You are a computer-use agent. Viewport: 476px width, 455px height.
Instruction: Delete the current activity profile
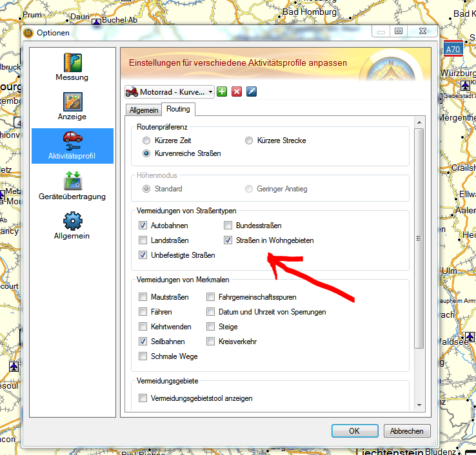point(237,92)
